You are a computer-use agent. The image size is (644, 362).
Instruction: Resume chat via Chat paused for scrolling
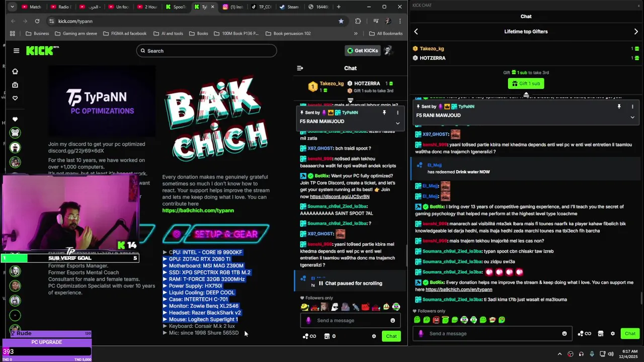[351, 283]
